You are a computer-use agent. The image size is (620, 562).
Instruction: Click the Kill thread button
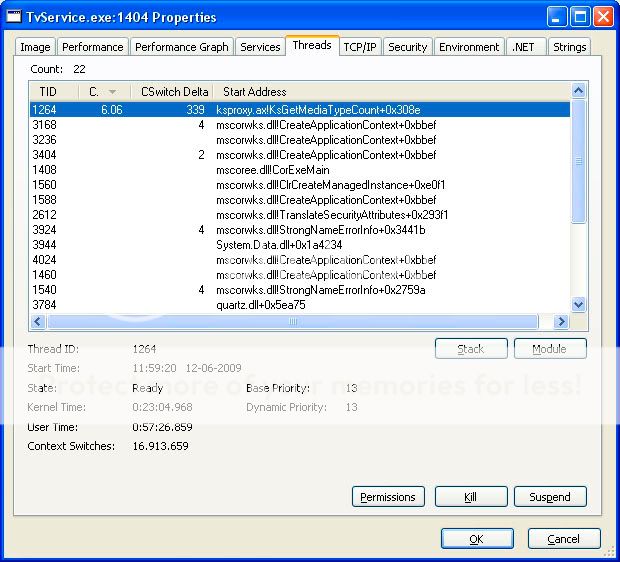point(471,497)
